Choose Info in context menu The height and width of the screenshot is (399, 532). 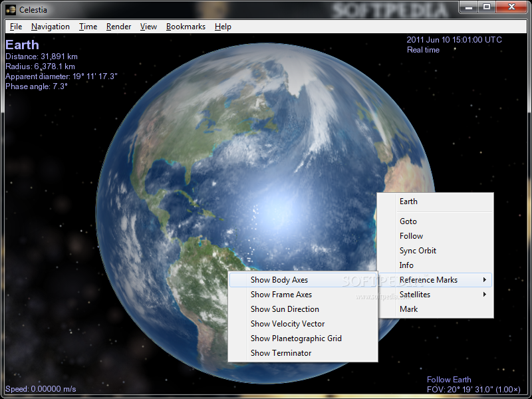pyautogui.click(x=436, y=265)
